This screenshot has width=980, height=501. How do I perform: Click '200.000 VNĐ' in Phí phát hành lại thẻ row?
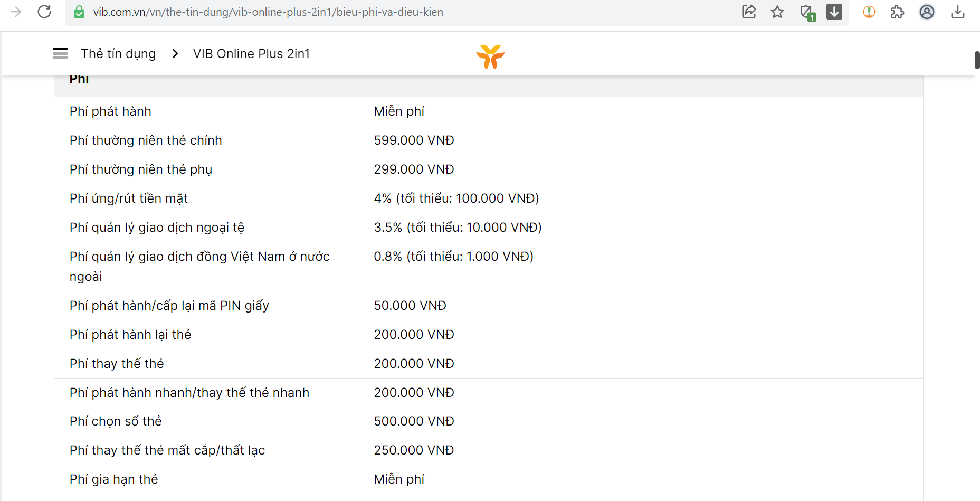tap(414, 335)
